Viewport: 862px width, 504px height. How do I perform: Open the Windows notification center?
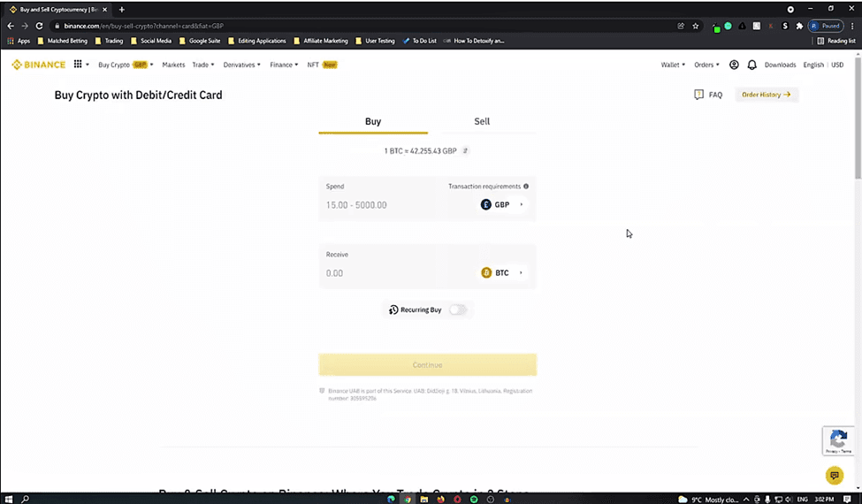tap(847, 499)
